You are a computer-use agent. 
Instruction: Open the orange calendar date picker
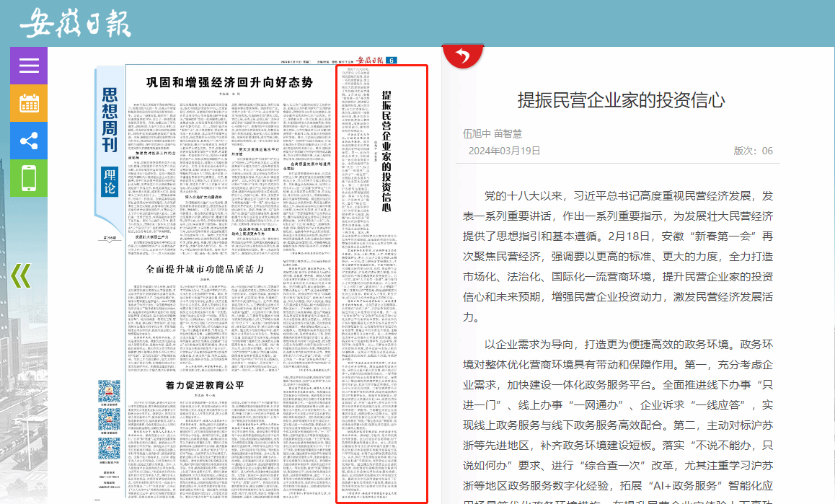click(29, 103)
